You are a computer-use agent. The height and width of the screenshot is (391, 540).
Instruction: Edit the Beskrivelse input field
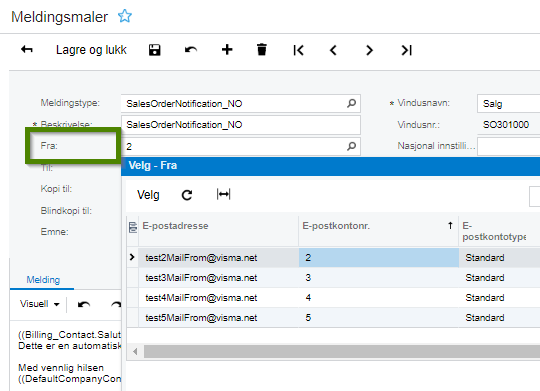(x=241, y=125)
